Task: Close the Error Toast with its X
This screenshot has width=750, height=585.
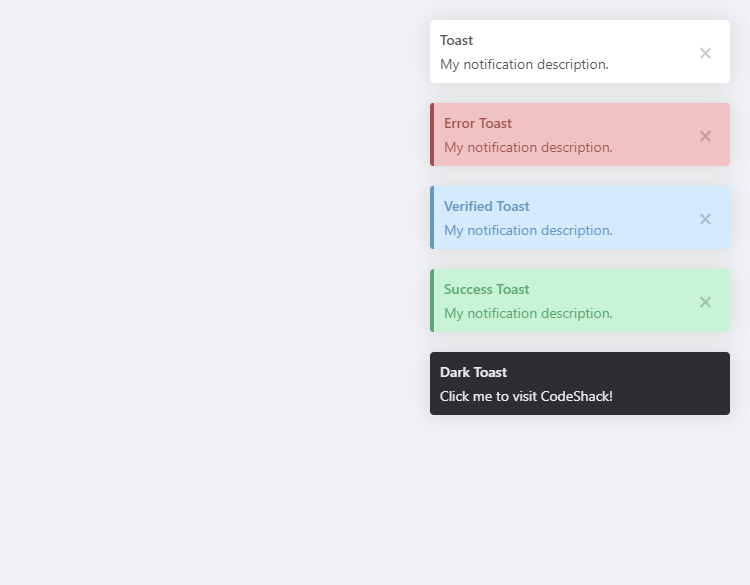Action: [705, 136]
